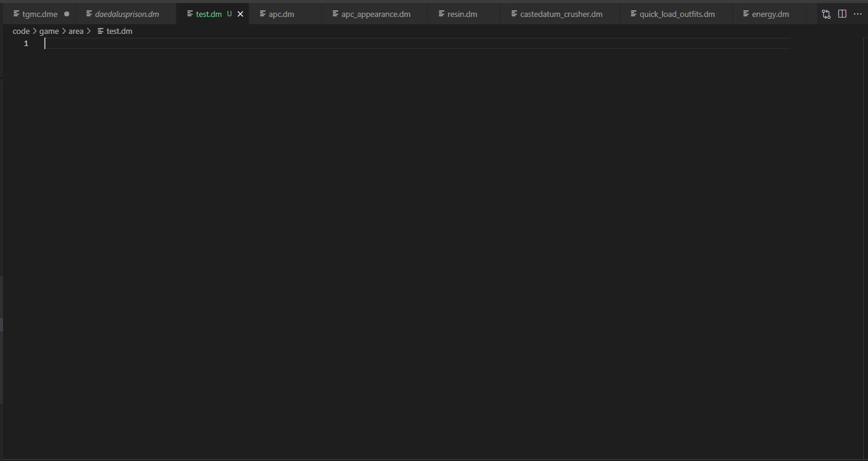Open the test.dm breadcrumb symbol list
The height and width of the screenshot is (461, 868).
pyautogui.click(x=119, y=31)
